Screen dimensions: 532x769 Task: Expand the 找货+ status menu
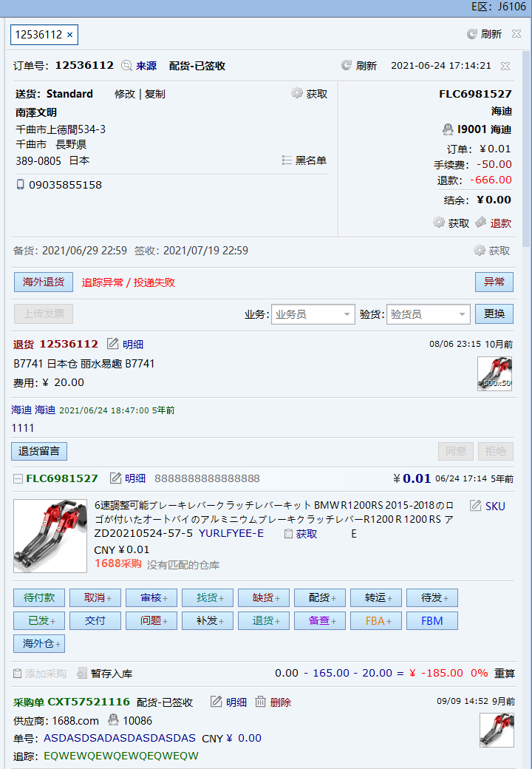point(207,598)
